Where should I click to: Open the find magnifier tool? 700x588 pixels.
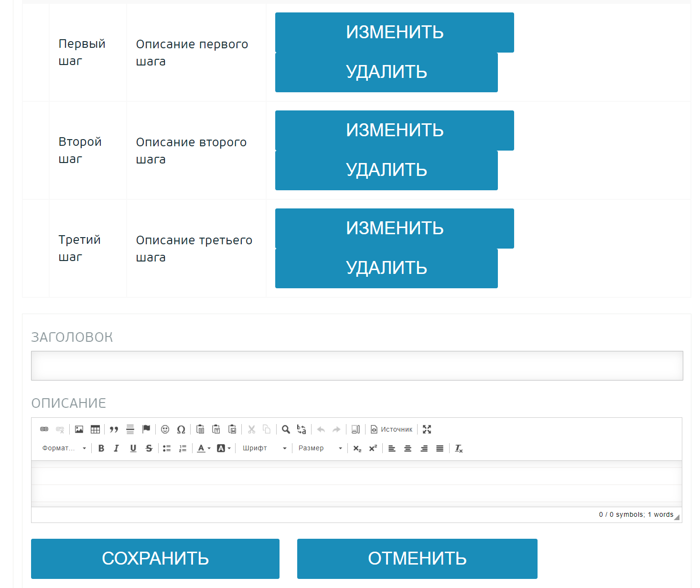click(286, 429)
